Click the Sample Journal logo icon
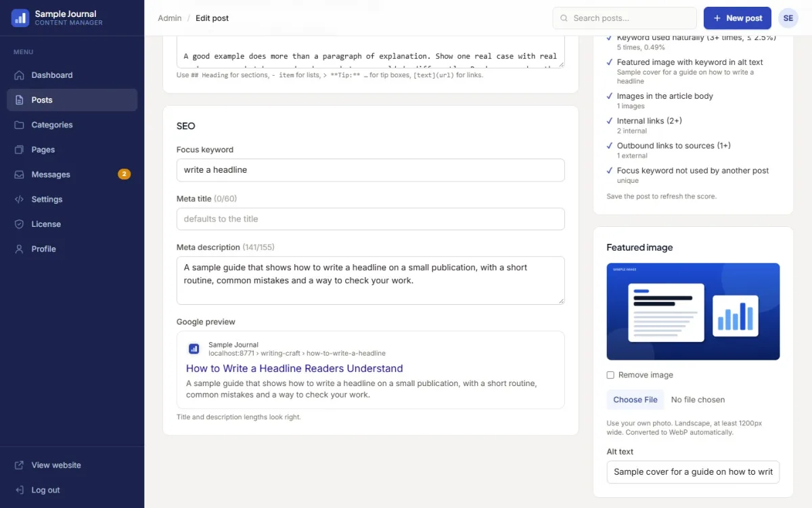This screenshot has height=508, width=812. 20,18
